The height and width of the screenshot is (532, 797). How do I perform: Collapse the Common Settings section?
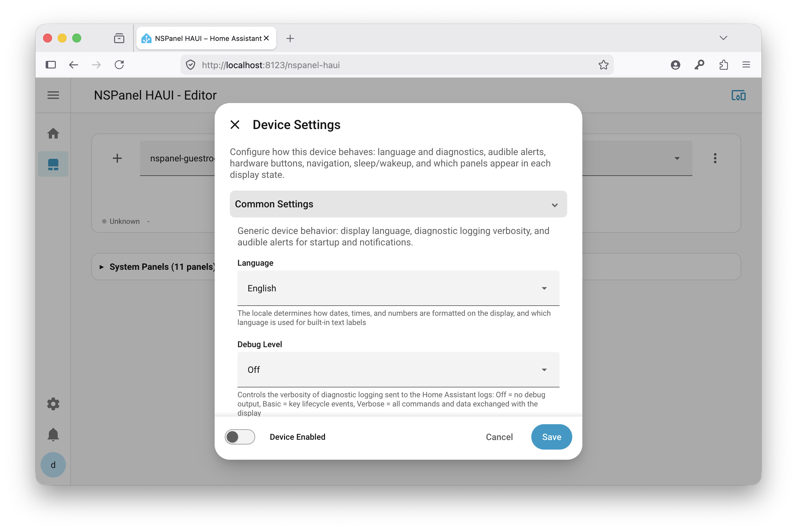click(x=398, y=204)
